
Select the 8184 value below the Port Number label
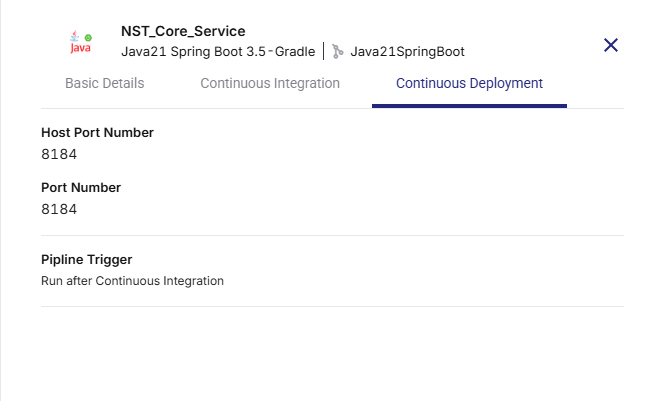[59, 209]
